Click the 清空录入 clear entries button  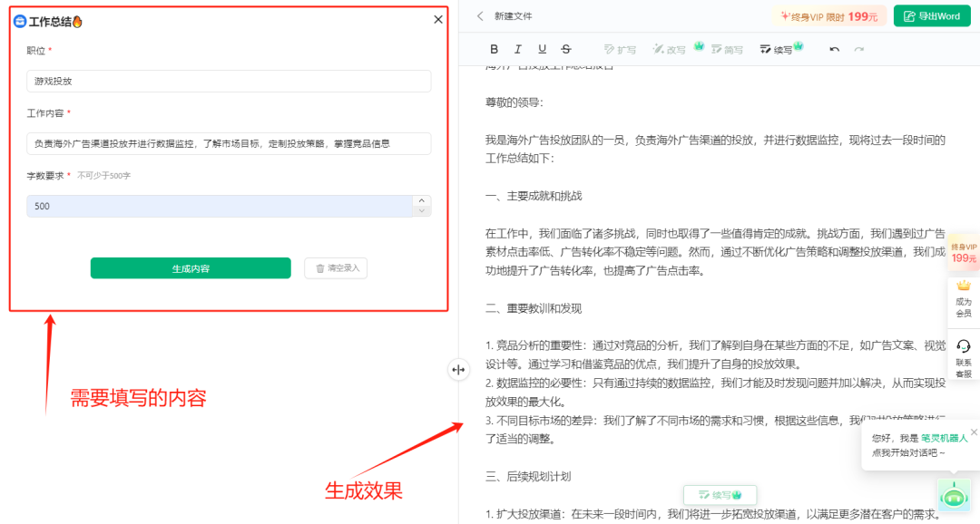tap(338, 268)
